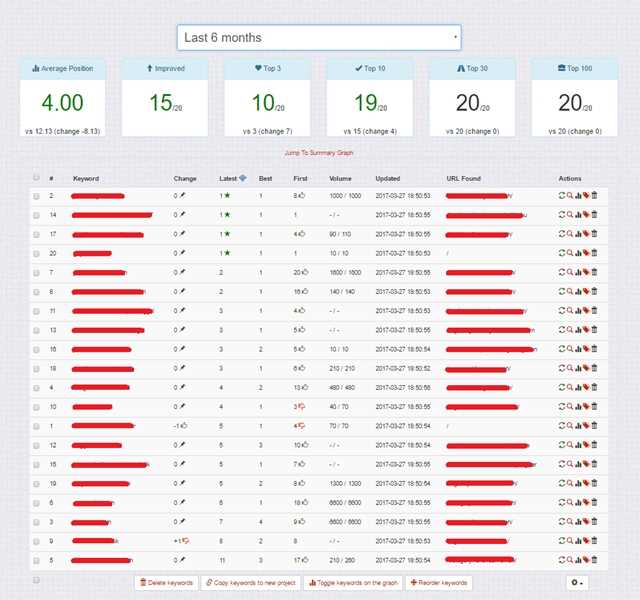Click the red tag icon for keyword #20
640x600 pixels.
coord(586,253)
